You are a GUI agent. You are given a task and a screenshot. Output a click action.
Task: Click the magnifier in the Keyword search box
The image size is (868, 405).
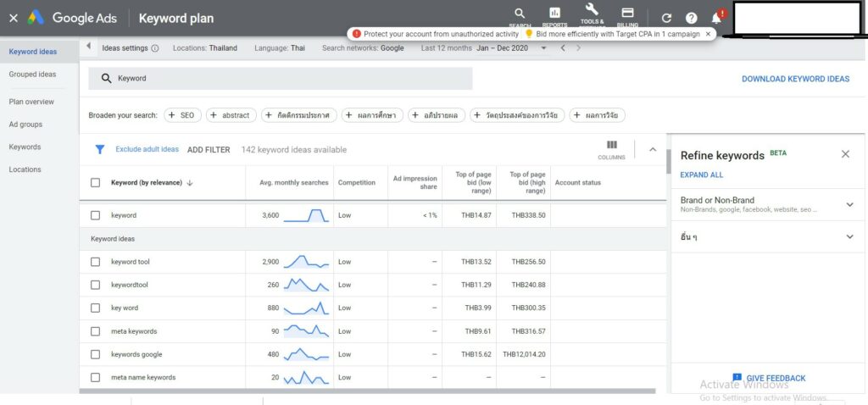(106, 79)
